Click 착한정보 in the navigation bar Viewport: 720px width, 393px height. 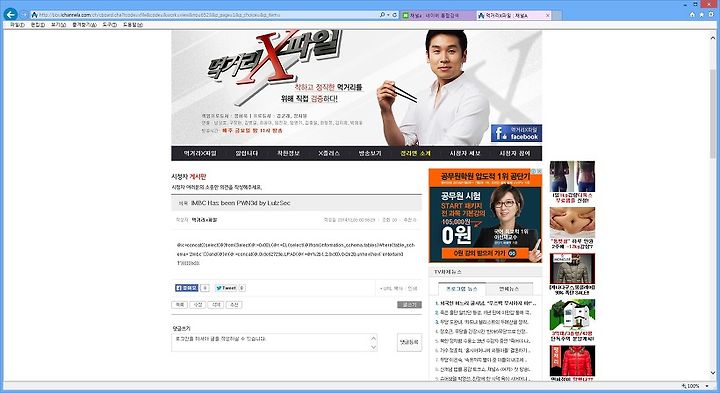pos(288,153)
